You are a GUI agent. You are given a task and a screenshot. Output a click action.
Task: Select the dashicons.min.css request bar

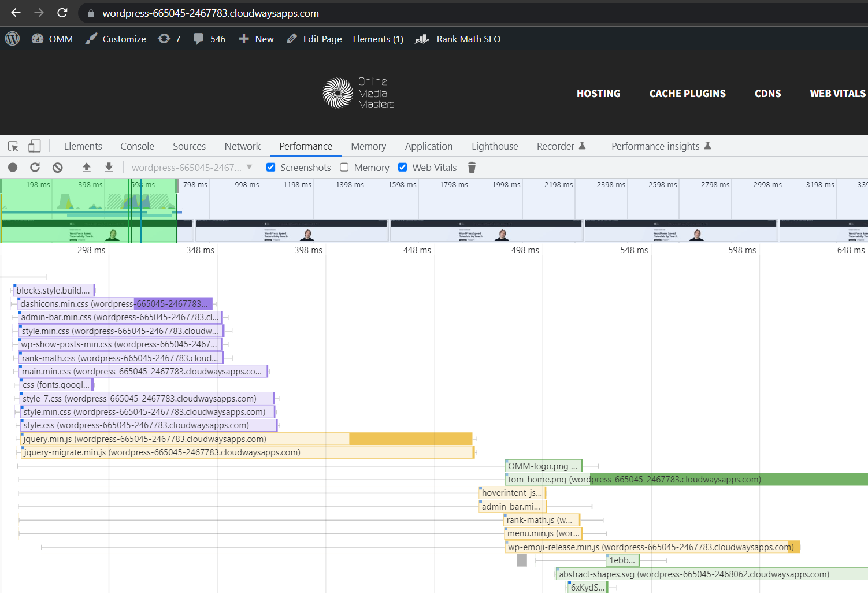[x=115, y=303]
